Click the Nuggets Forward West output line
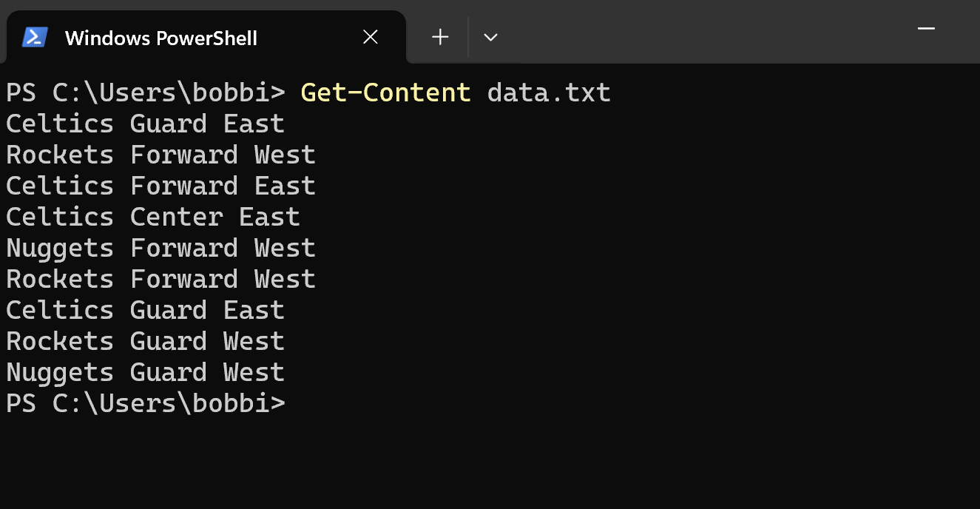This screenshot has width=980, height=509. click(x=160, y=247)
